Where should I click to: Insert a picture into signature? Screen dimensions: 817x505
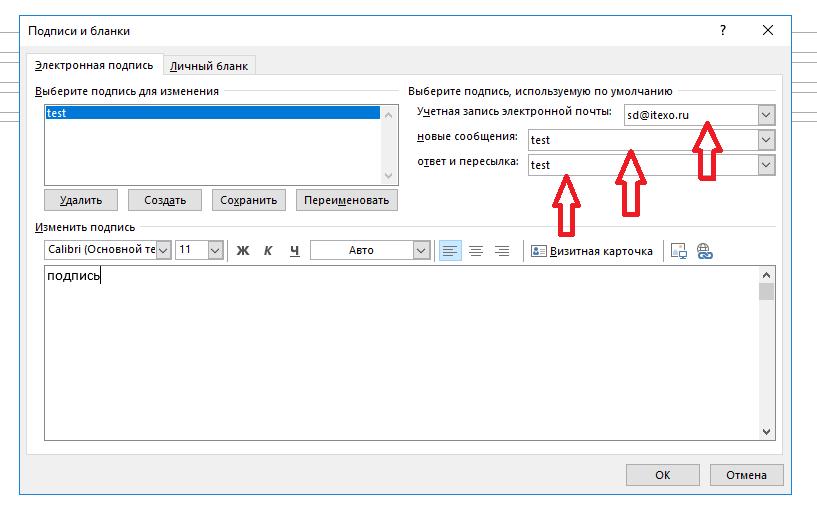coord(679,251)
